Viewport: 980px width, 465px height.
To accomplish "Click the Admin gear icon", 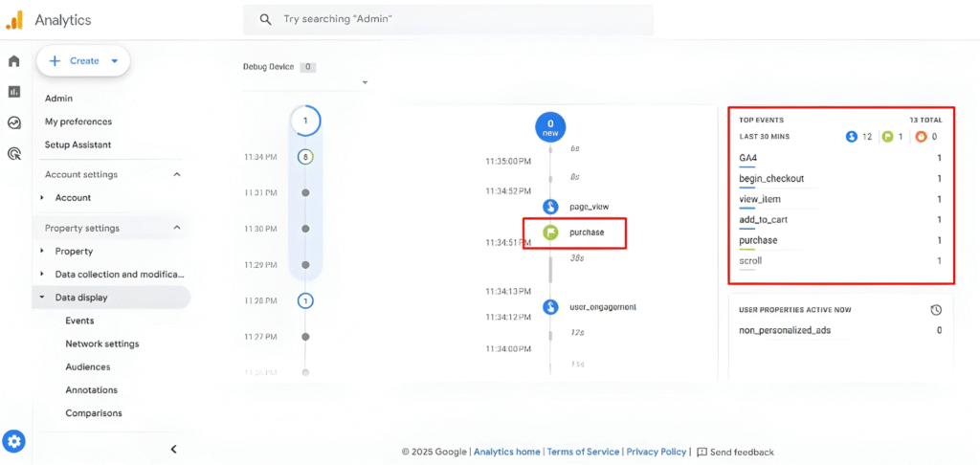I will 14,441.
